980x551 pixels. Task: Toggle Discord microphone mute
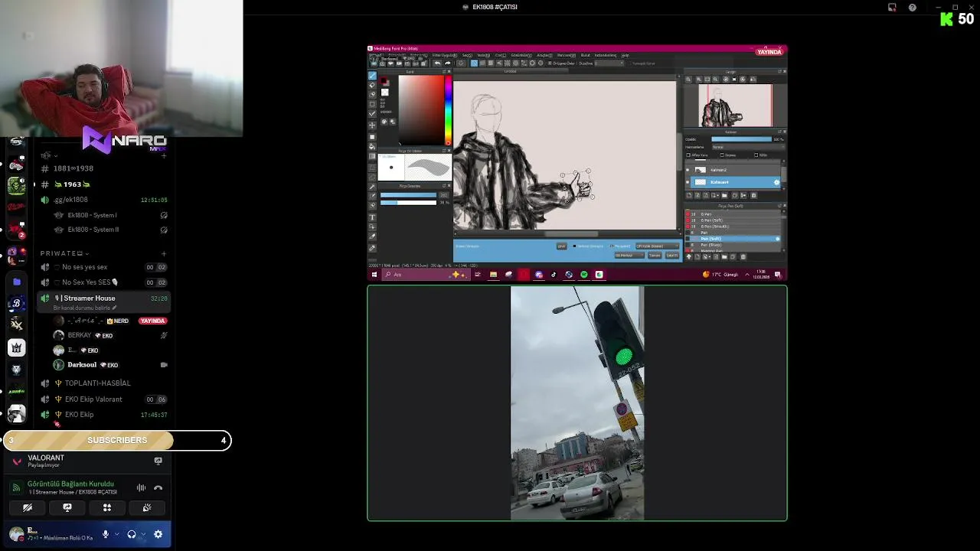[x=106, y=534]
